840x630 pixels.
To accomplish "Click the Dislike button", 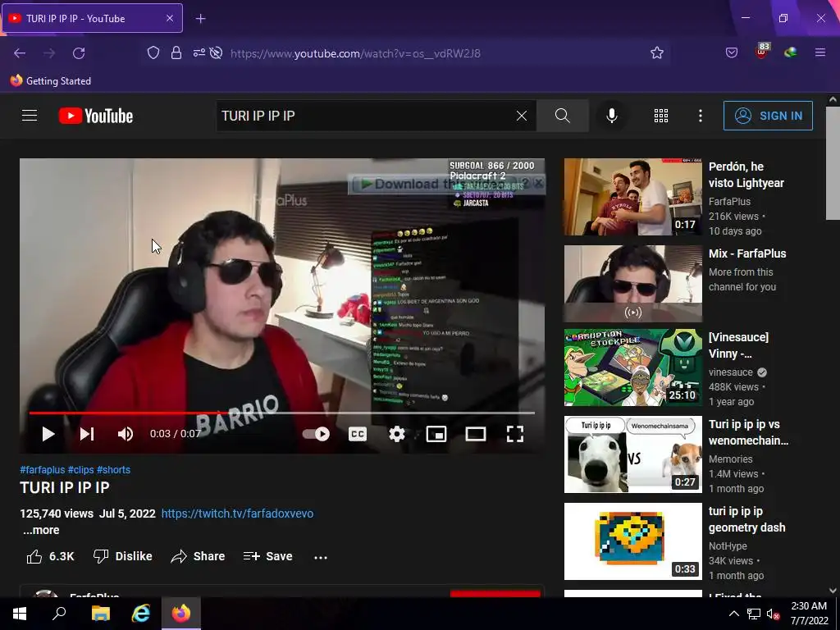I will point(123,557).
